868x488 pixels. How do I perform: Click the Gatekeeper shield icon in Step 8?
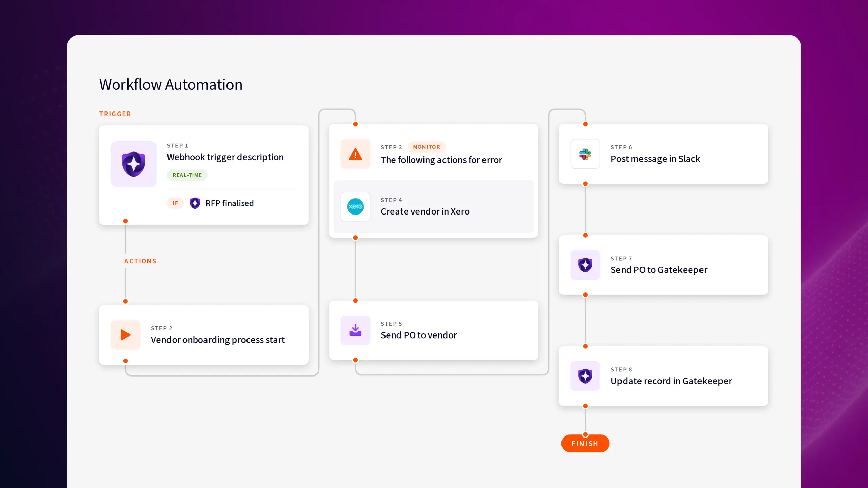coord(585,376)
